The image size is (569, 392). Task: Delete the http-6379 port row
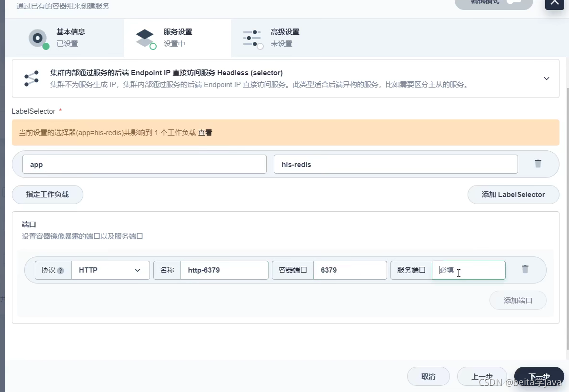click(525, 269)
